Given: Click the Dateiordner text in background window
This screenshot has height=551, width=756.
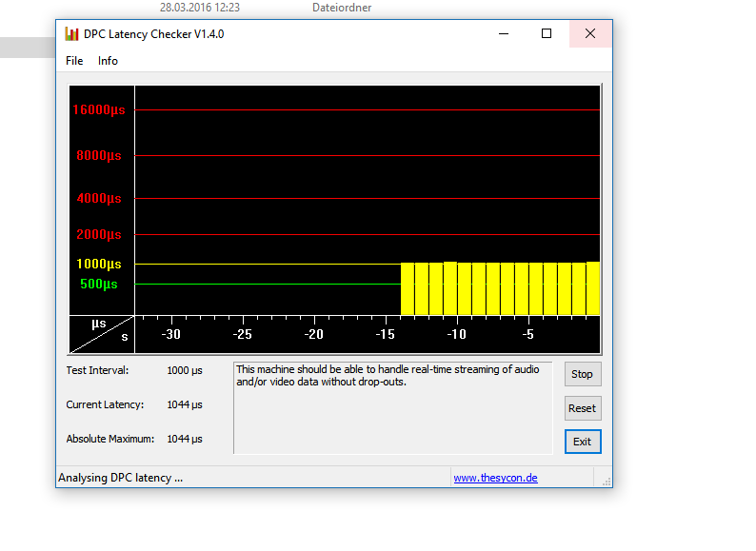Looking at the screenshot, I should point(342,8).
